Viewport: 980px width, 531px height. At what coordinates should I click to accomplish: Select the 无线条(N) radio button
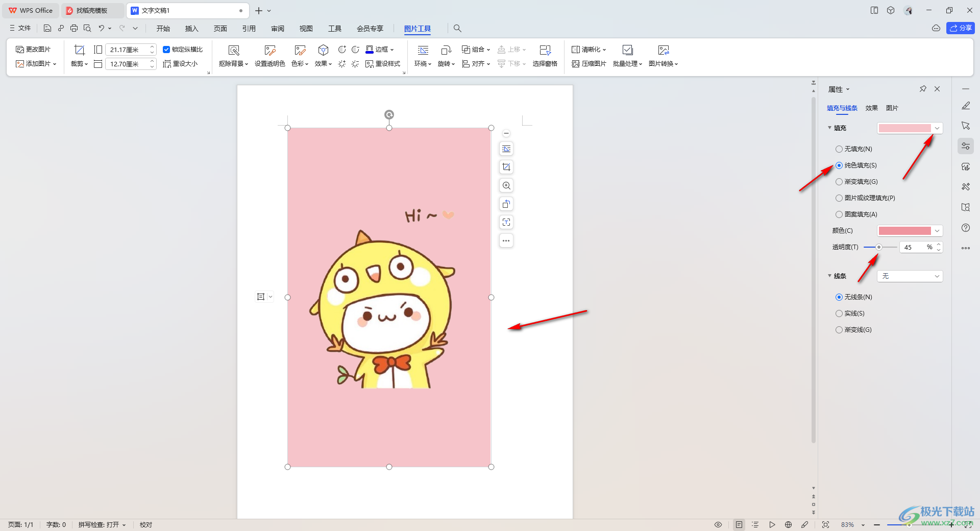pyautogui.click(x=839, y=297)
